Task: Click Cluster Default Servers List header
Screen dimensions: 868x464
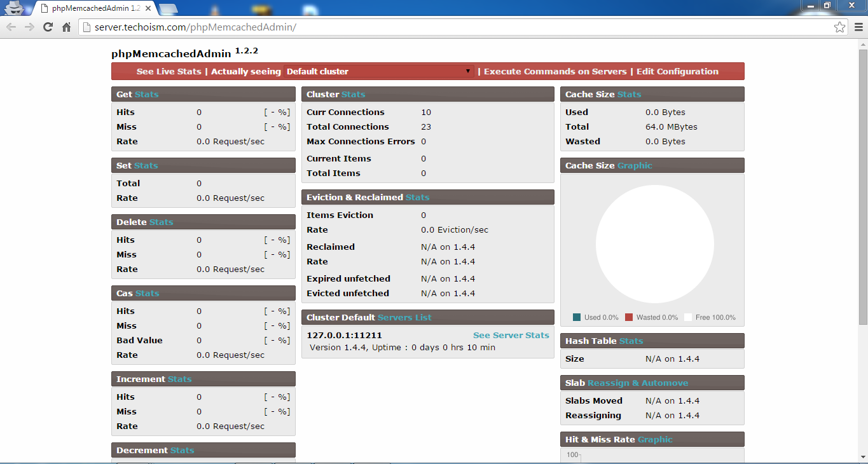Action: (428, 317)
